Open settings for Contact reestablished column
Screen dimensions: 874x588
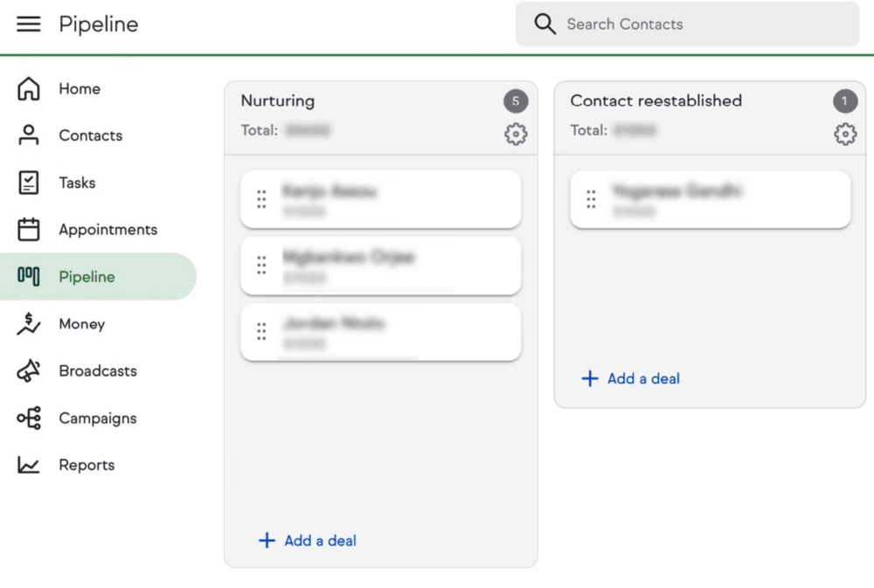pos(844,135)
